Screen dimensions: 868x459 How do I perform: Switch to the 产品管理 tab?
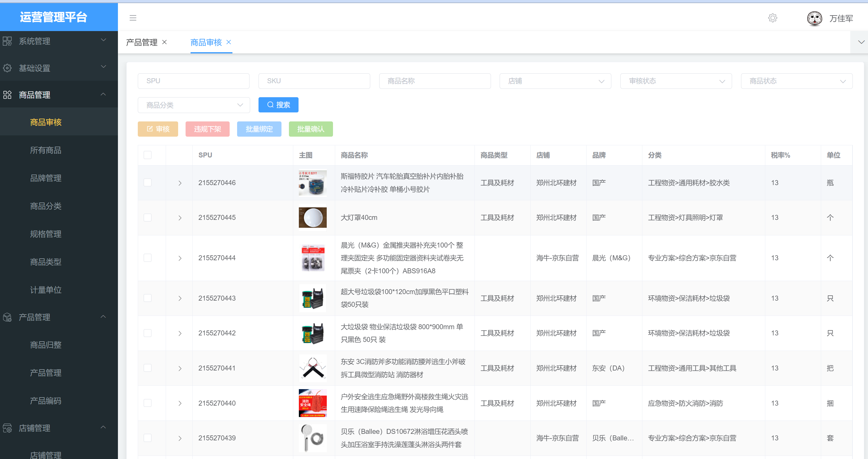click(x=142, y=42)
